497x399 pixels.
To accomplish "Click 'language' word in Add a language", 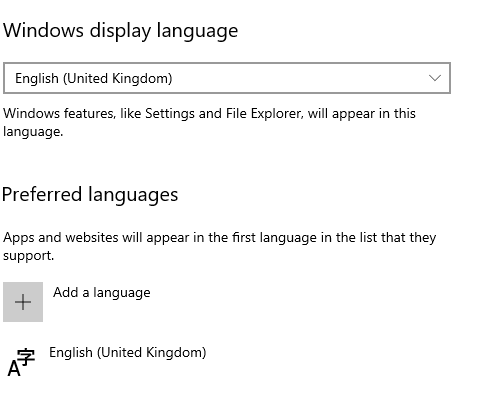I will tap(122, 294).
